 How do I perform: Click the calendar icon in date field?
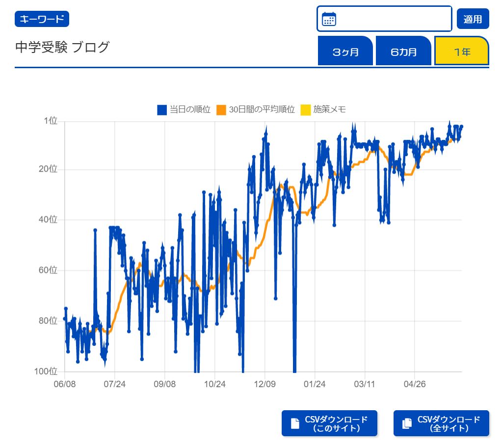(329, 19)
